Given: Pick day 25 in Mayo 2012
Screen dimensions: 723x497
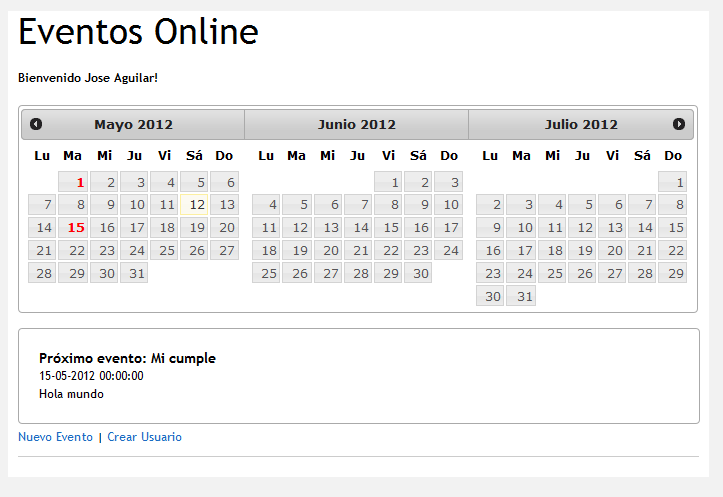Looking at the screenshot, I should pos(164,250).
